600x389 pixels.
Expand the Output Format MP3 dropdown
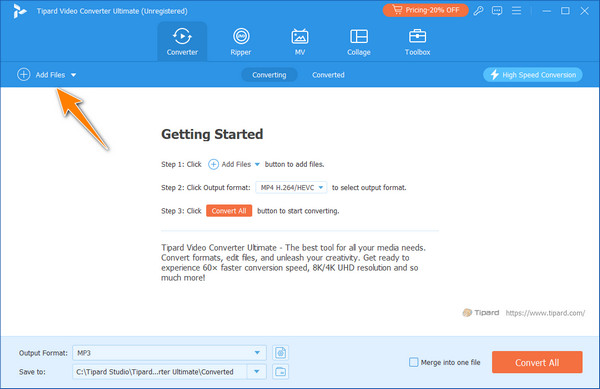click(258, 353)
